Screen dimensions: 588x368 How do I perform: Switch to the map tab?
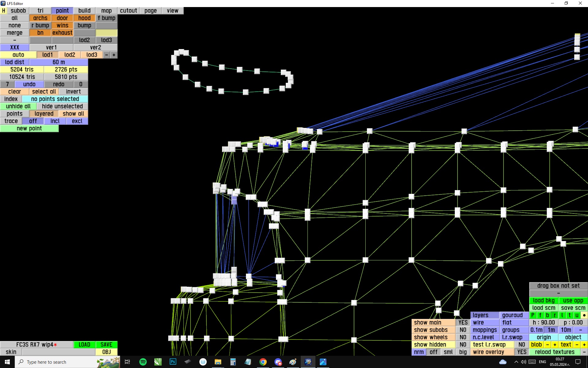click(x=106, y=10)
